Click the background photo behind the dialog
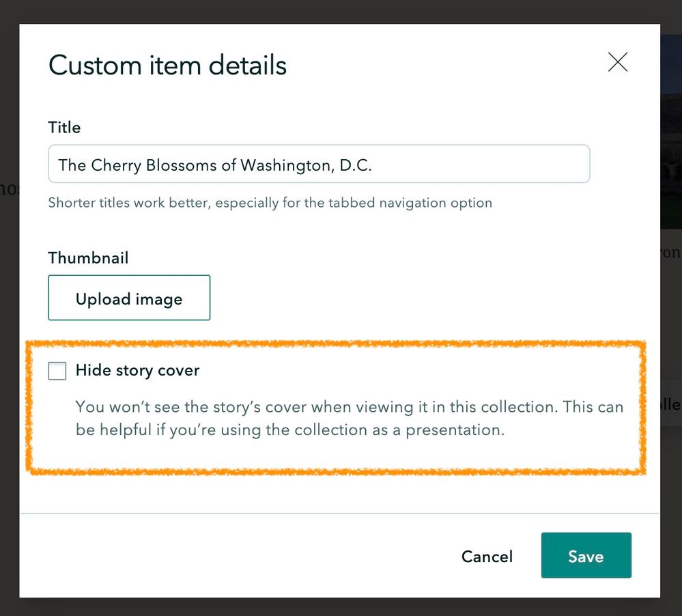Image resolution: width=682 pixels, height=616 pixels. (670, 137)
